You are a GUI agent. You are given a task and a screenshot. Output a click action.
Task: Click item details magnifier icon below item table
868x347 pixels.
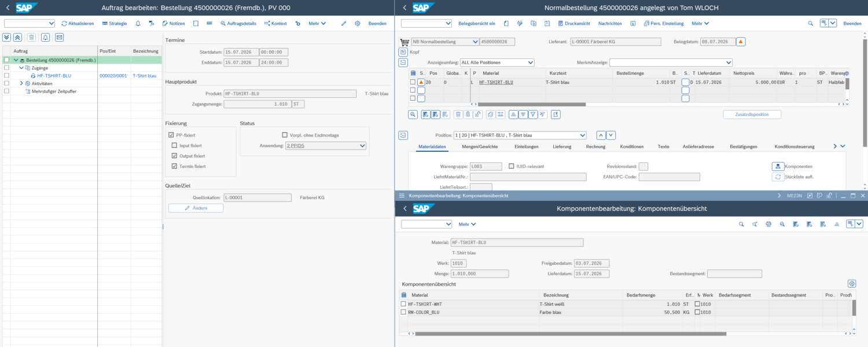point(413,115)
